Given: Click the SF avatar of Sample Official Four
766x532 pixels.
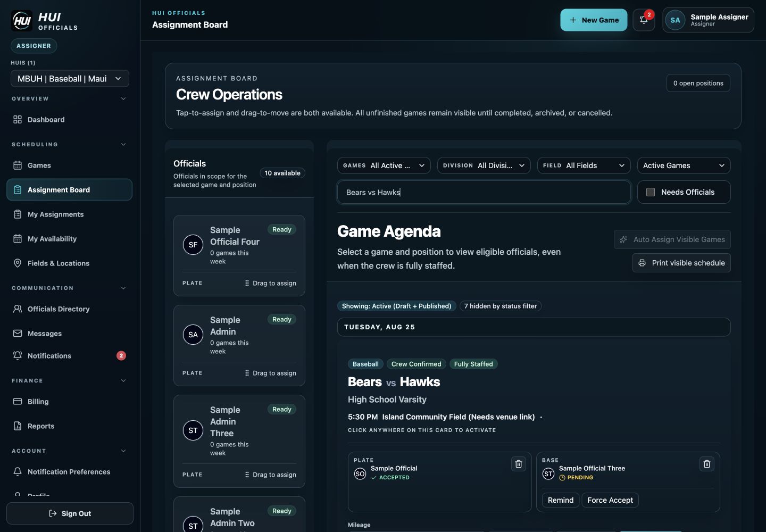Looking at the screenshot, I should pyautogui.click(x=193, y=245).
